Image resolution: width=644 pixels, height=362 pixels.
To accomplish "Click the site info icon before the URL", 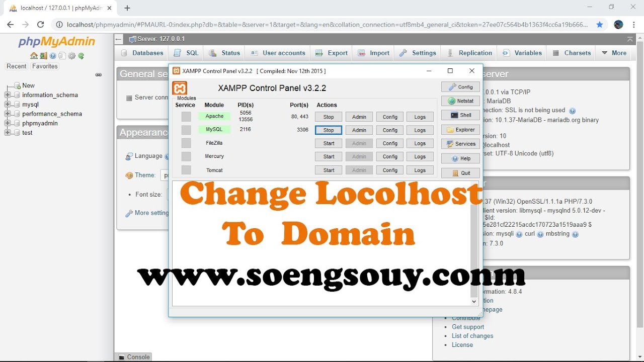I will (x=59, y=24).
